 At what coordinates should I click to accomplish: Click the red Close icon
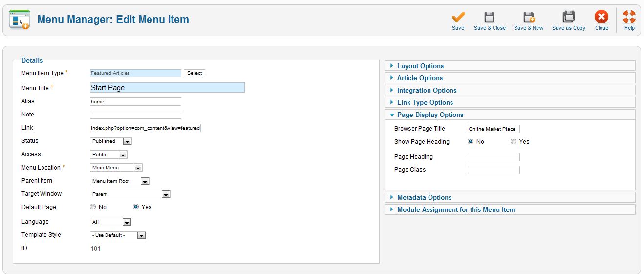(x=601, y=18)
